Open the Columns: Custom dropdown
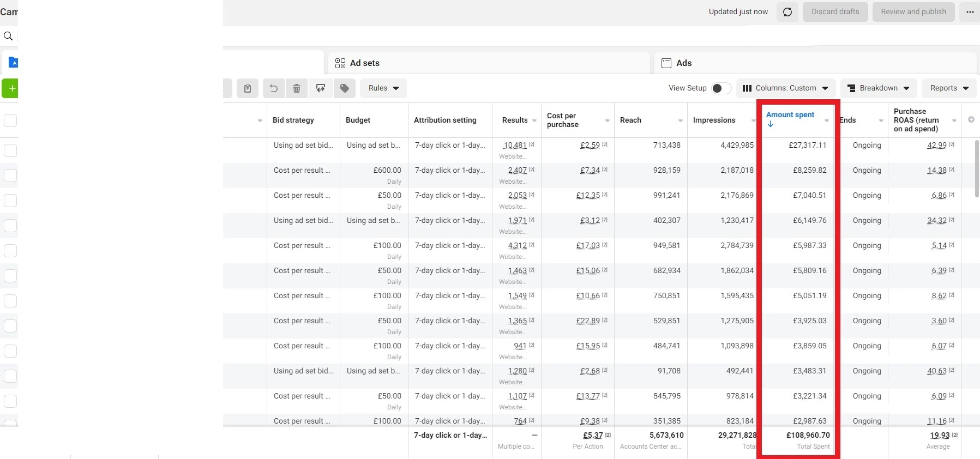 click(785, 88)
